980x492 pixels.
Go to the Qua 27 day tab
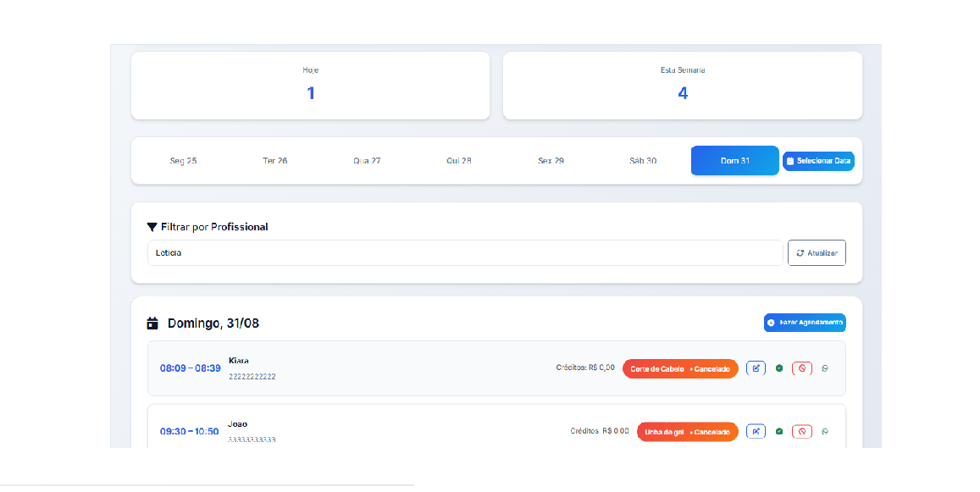point(367,161)
